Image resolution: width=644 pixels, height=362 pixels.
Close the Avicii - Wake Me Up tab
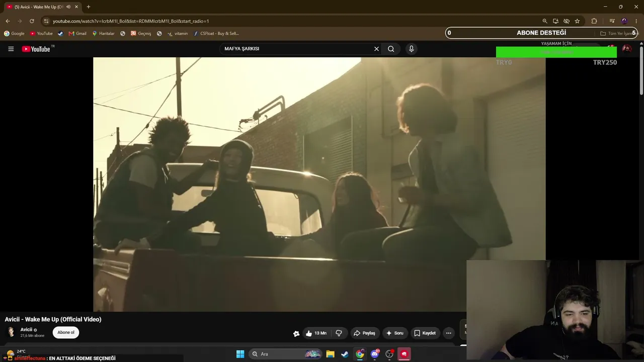pyautogui.click(x=76, y=7)
